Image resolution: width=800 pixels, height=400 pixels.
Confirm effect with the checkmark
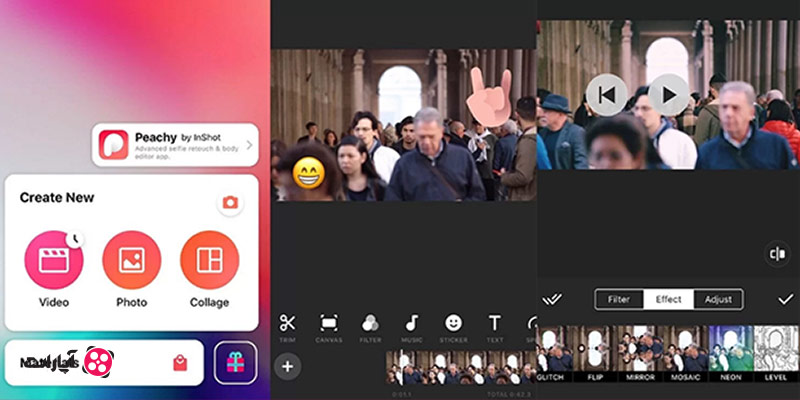click(x=786, y=299)
